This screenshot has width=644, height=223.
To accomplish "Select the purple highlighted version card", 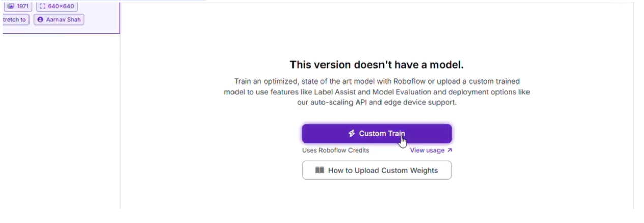I will 61,17.
